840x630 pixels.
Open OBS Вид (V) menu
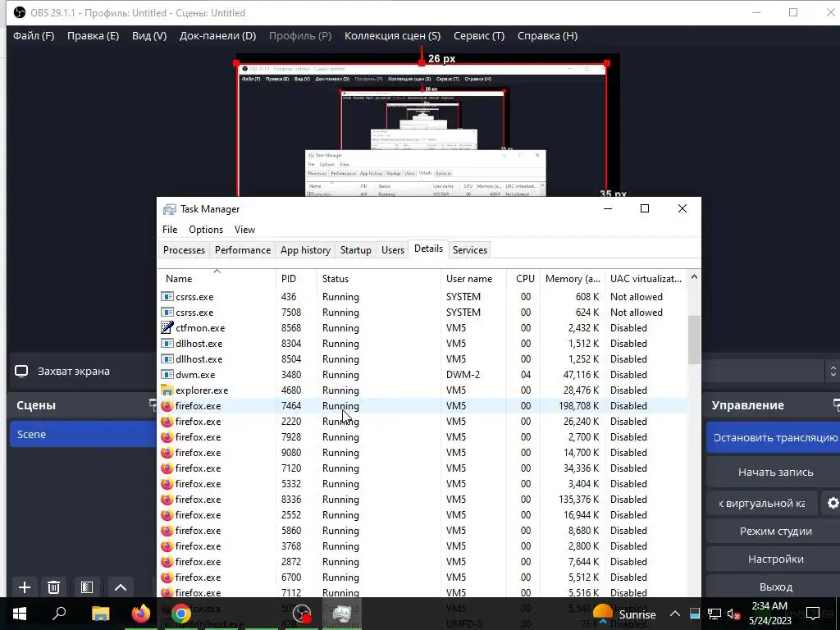tap(149, 36)
